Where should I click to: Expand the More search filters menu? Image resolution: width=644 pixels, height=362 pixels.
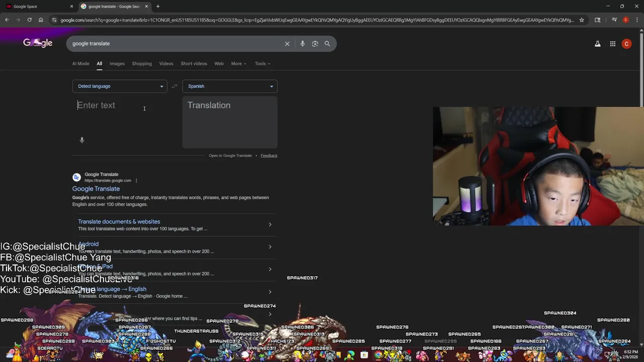point(238,64)
